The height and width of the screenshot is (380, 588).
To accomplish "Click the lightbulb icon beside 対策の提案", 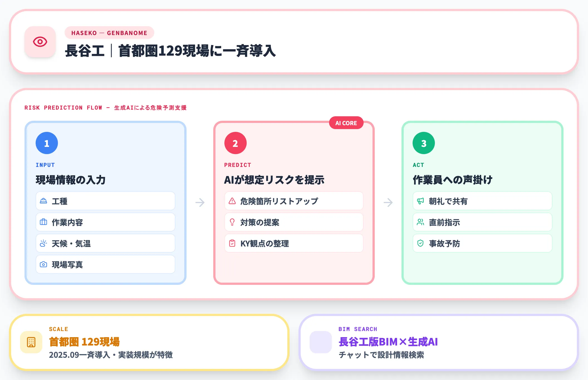I will (232, 222).
